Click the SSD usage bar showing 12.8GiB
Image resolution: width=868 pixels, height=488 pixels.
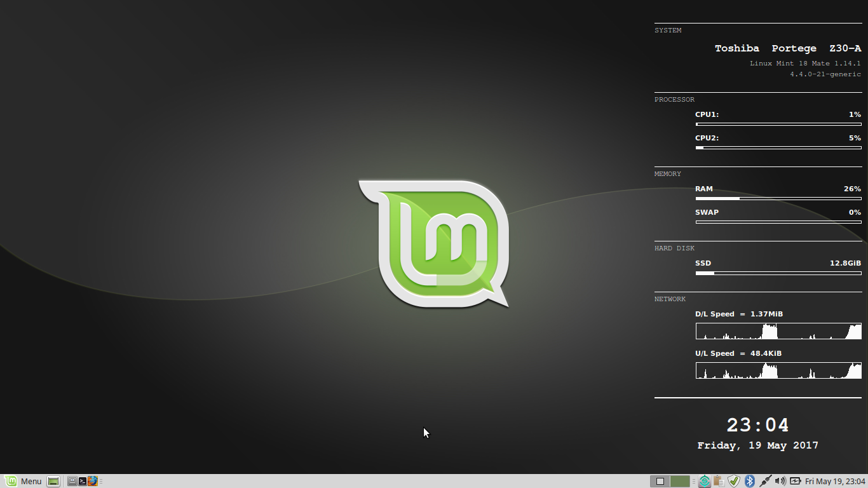(778, 273)
